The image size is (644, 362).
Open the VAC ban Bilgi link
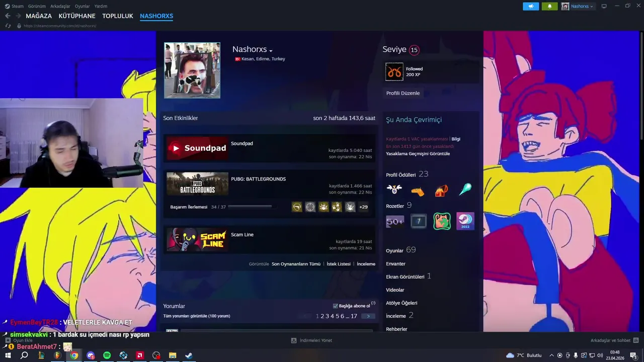[x=456, y=139]
